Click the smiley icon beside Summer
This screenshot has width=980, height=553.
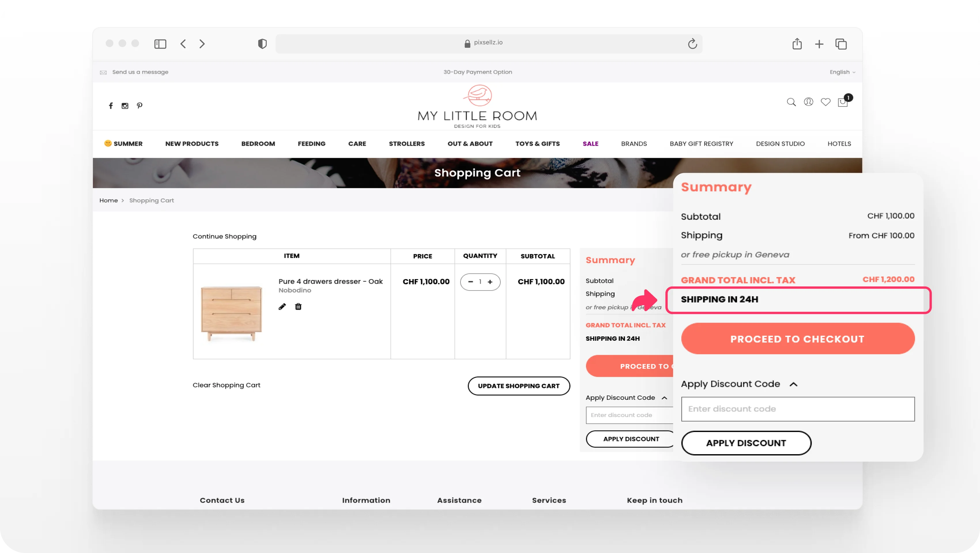(x=108, y=143)
